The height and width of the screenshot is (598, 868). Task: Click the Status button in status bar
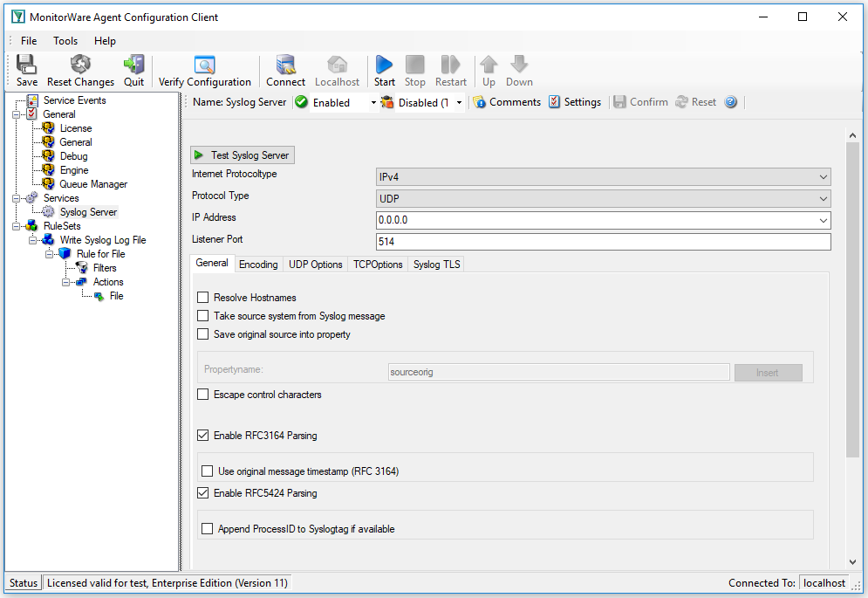tap(24, 583)
